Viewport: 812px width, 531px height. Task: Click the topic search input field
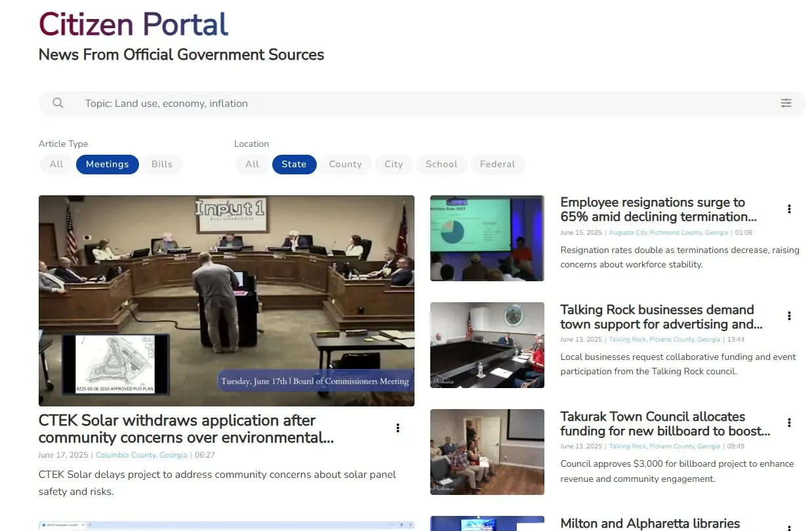pos(422,104)
